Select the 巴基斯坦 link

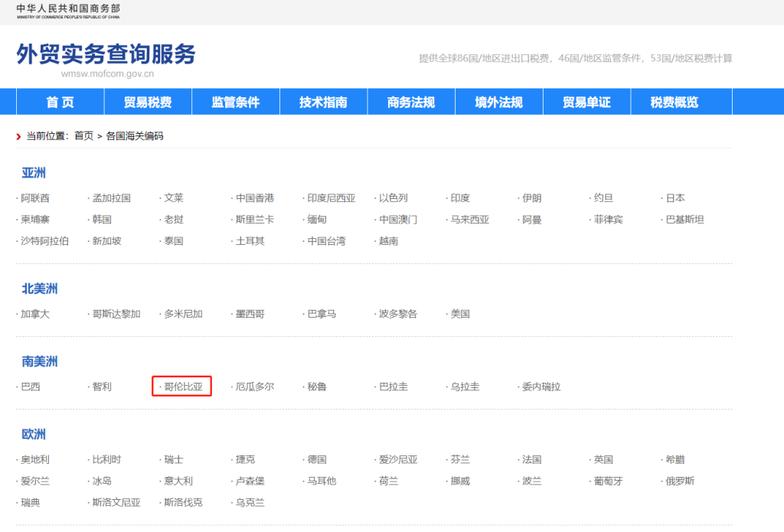tap(685, 220)
